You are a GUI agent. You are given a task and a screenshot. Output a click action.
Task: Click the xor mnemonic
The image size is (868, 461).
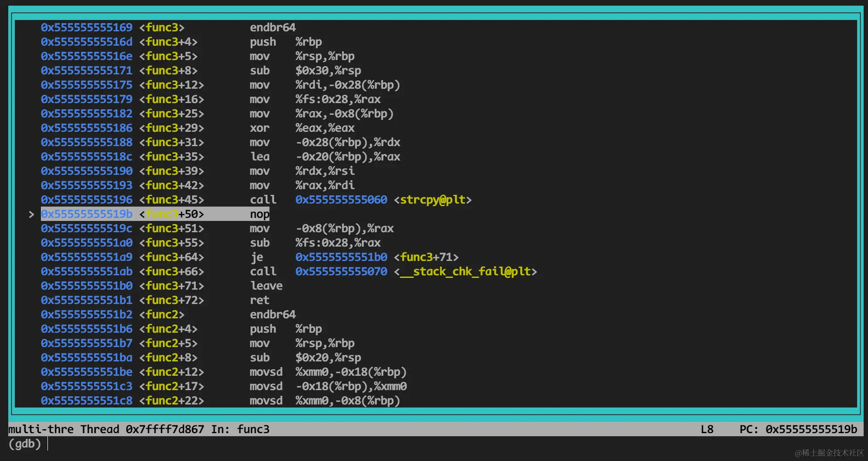pos(259,128)
